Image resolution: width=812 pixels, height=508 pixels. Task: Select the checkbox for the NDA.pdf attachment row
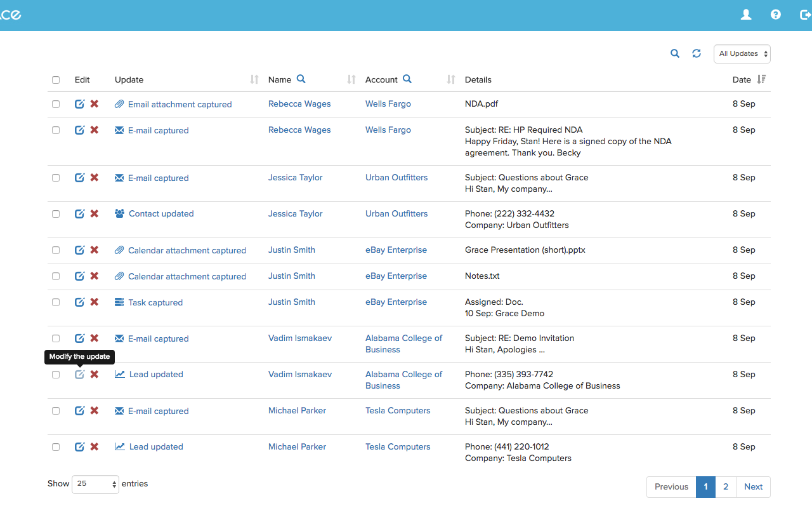click(x=56, y=104)
